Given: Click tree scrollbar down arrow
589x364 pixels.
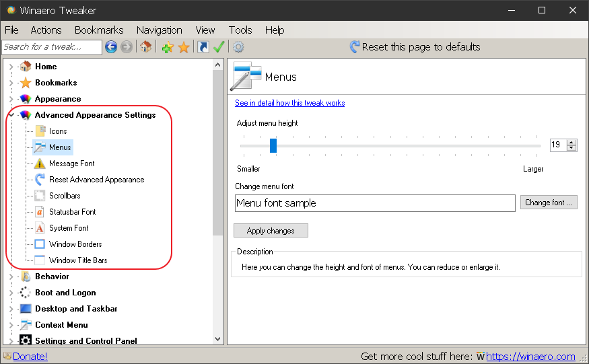Looking at the screenshot, I should [218, 338].
